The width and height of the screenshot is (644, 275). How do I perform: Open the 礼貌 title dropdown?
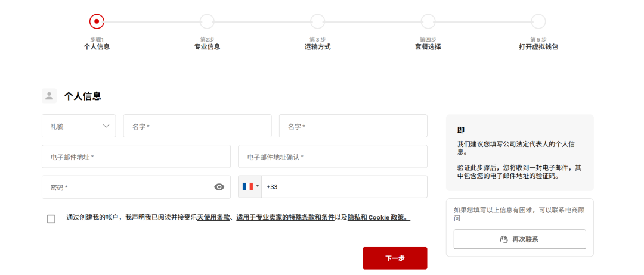coord(79,126)
